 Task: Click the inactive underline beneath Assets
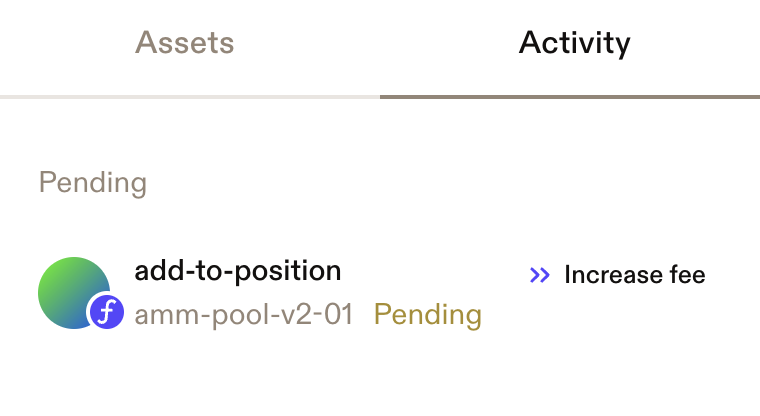[190, 97]
